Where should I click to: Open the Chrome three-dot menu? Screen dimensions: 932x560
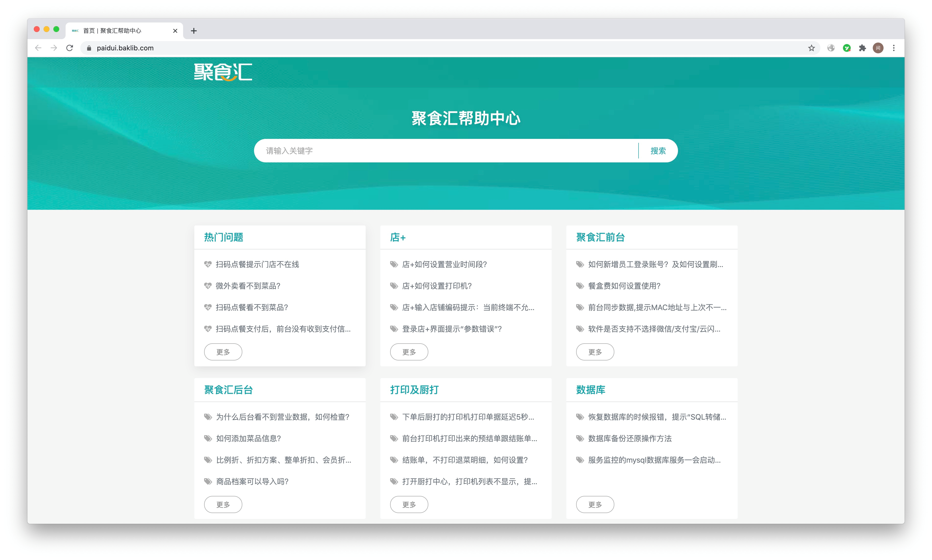coord(894,48)
